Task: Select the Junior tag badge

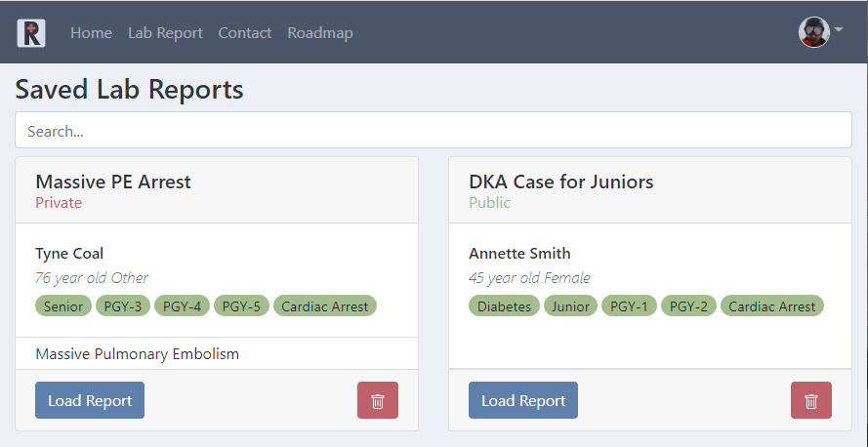Action: point(570,306)
